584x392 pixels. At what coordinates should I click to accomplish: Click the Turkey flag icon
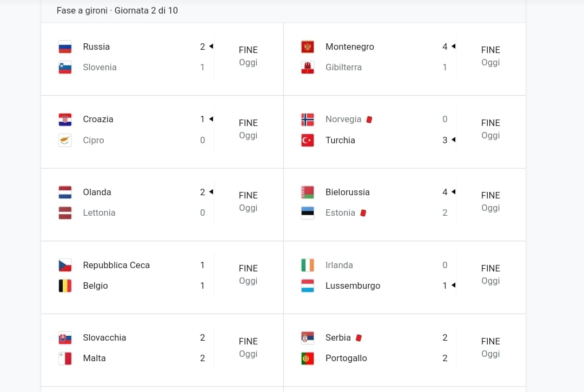tap(308, 141)
